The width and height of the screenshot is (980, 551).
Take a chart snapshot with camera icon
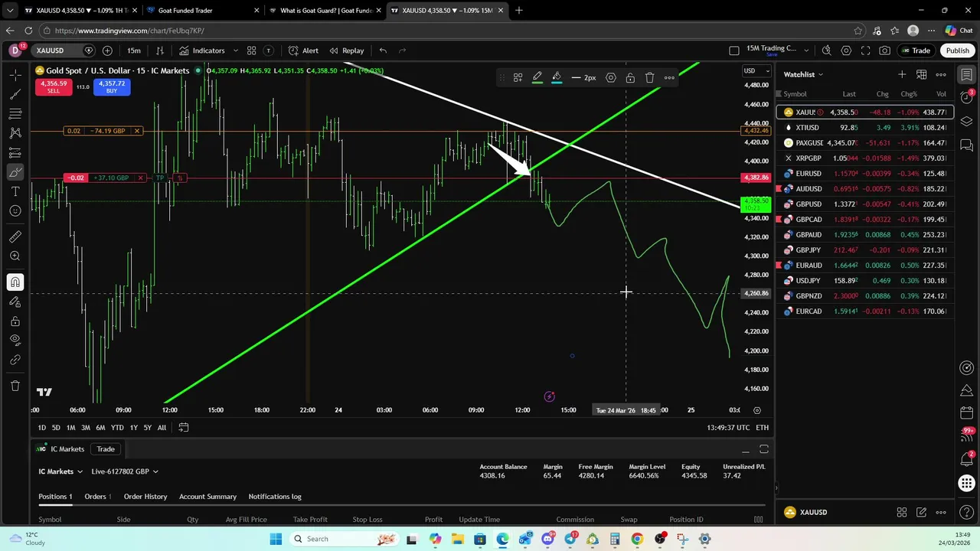click(885, 51)
